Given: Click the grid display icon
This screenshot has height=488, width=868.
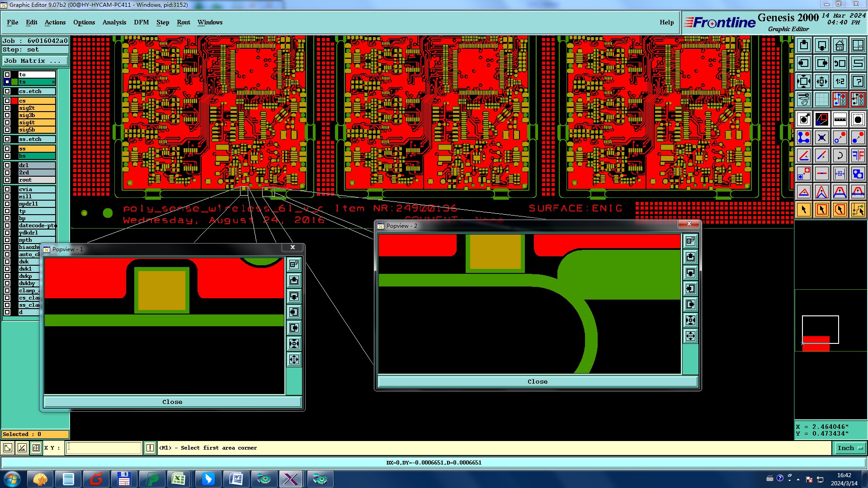Looking at the screenshot, I should point(821,99).
